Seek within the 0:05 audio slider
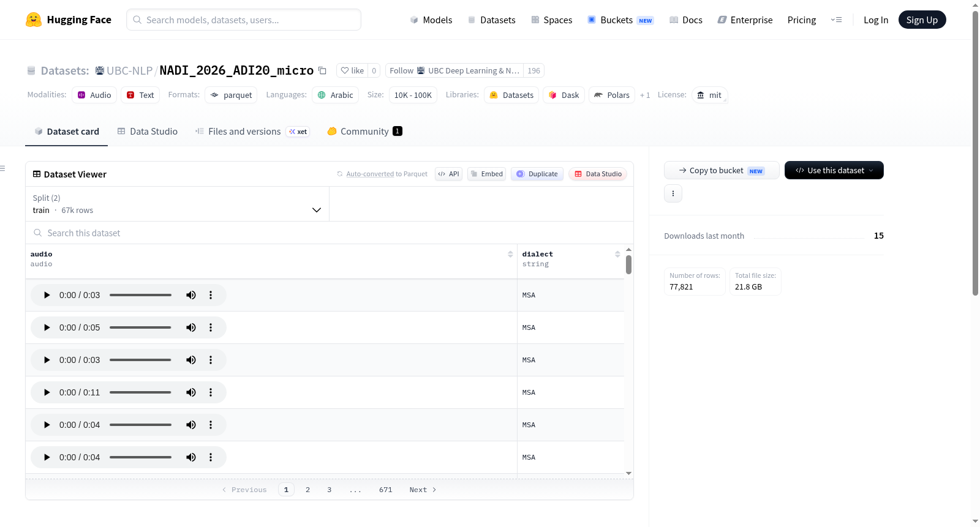 tap(140, 327)
